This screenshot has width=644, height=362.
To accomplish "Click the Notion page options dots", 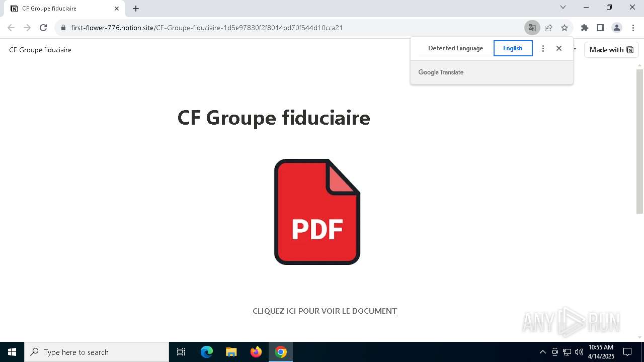I will (x=575, y=49).
